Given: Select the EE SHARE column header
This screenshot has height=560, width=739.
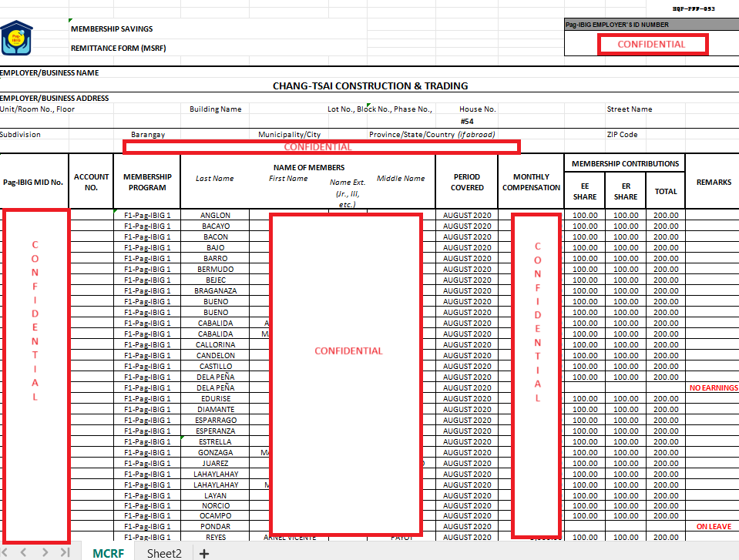Looking at the screenshot, I should [x=585, y=191].
